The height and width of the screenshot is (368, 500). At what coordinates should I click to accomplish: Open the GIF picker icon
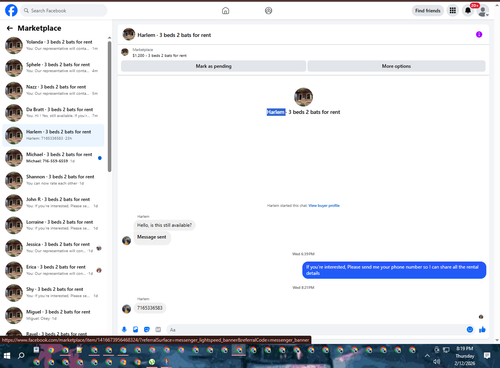pyautogui.click(x=158, y=330)
